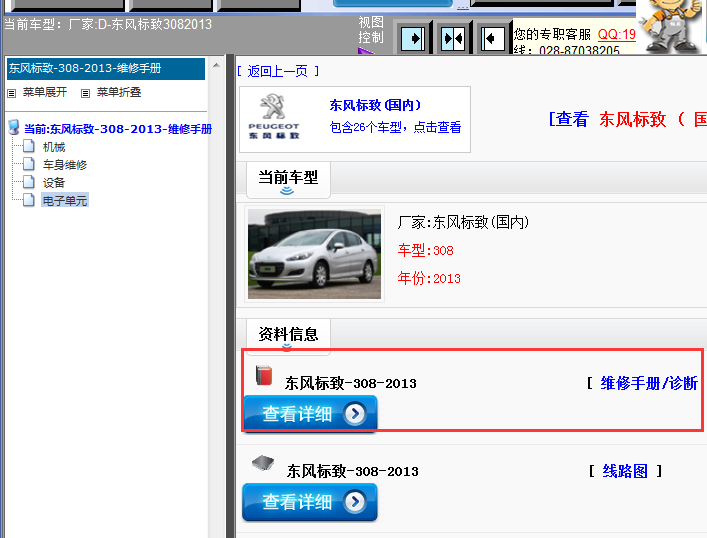Click the 厂家:东风标致(国内) text

tap(463, 222)
